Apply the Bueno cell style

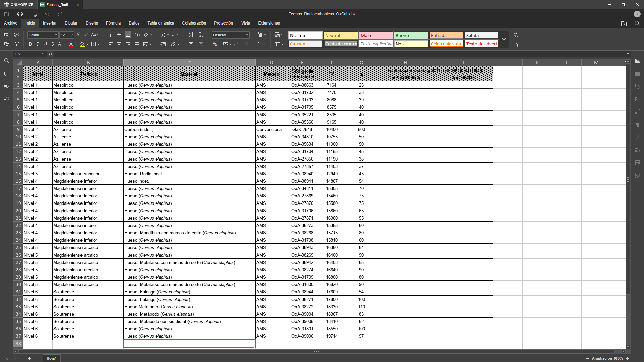pyautogui.click(x=411, y=35)
